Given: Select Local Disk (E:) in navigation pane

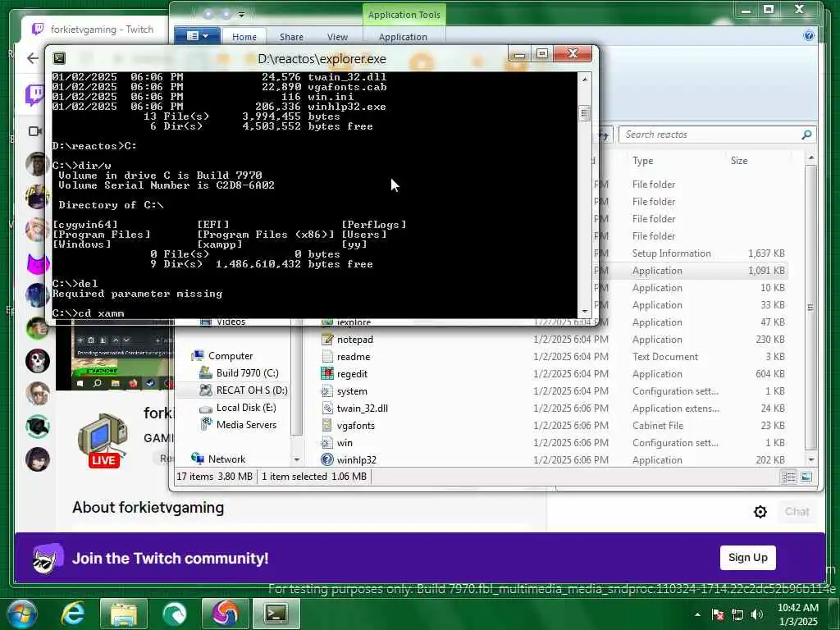Looking at the screenshot, I should point(245,408).
